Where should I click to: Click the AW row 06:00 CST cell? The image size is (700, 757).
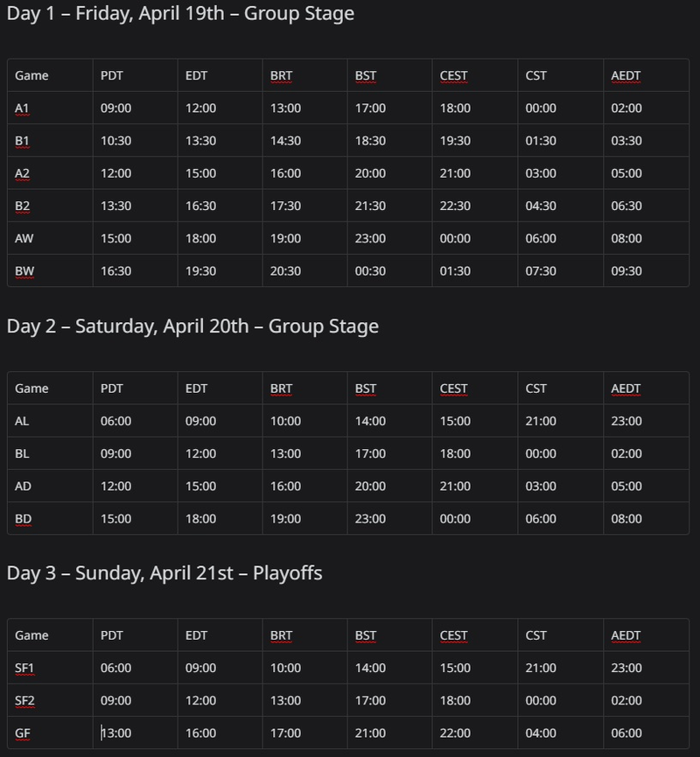tap(561, 239)
